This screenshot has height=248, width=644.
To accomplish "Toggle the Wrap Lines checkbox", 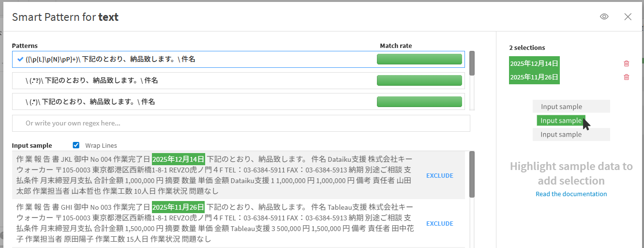I will (75, 145).
